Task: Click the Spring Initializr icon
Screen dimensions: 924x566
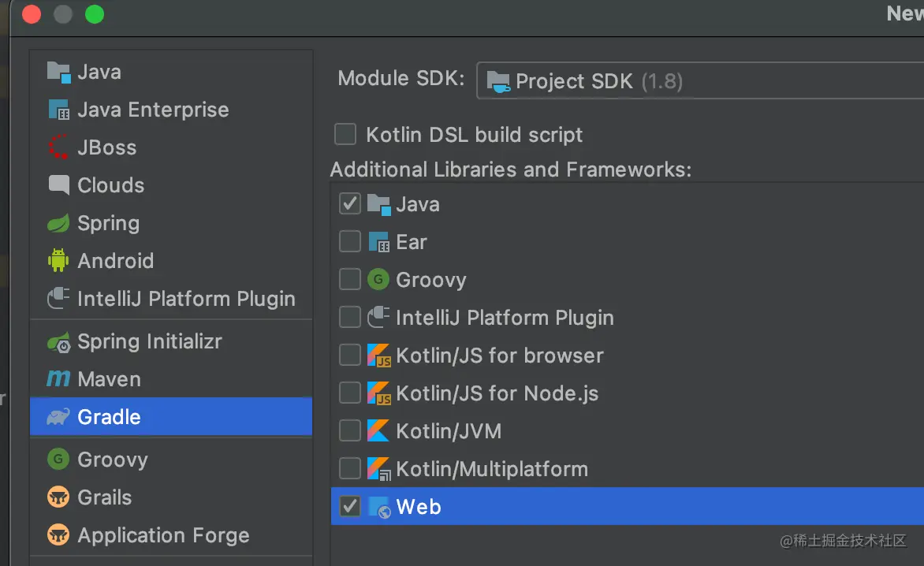Action: point(58,342)
